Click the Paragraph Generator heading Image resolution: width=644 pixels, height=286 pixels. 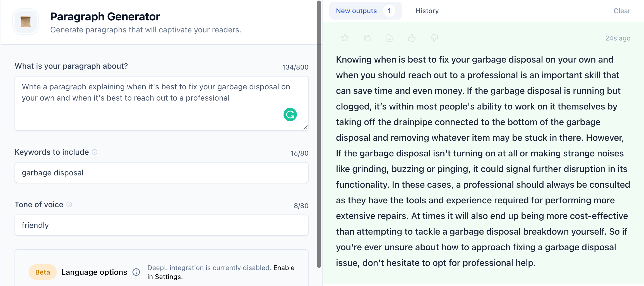tap(105, 17)
